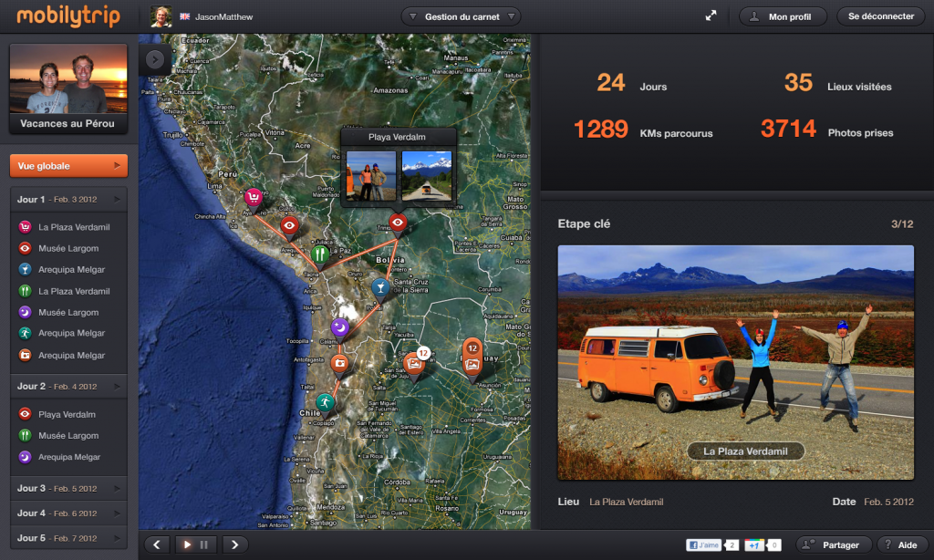Click the 1289 KMs parcourus statistic
The width and height of the screenshot is (934, 560).
[643, 130]
